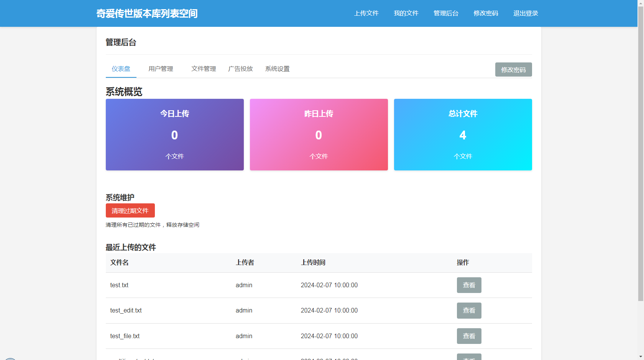Open the 用户管理 tab
This screenshot has height=360, width=644.
tap(161, 69)
